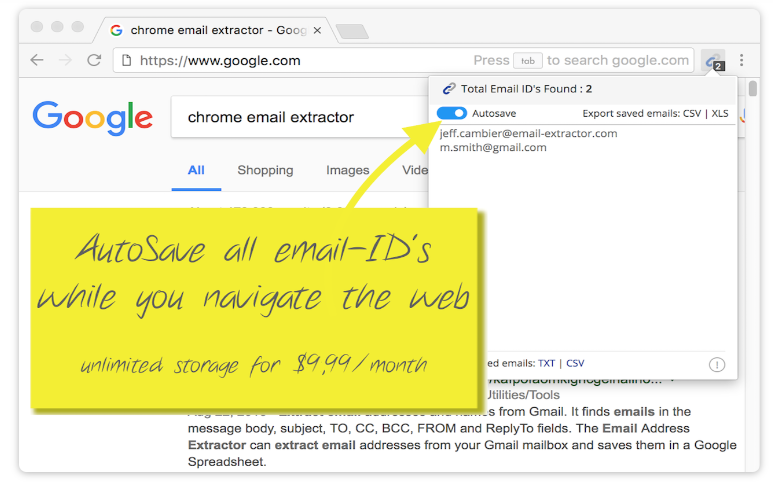
Task: Click the Total Email ID's Found text
Action: click(527, 89)
